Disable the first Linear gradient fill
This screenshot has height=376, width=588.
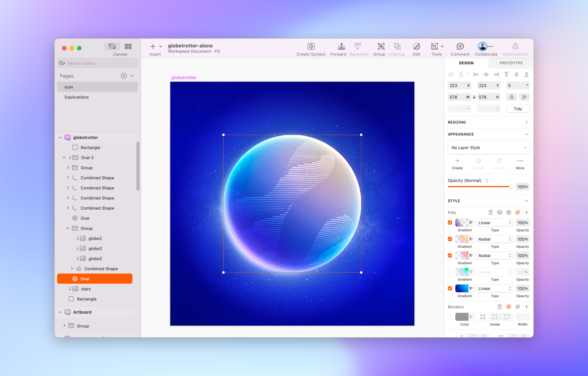[450, 223]
